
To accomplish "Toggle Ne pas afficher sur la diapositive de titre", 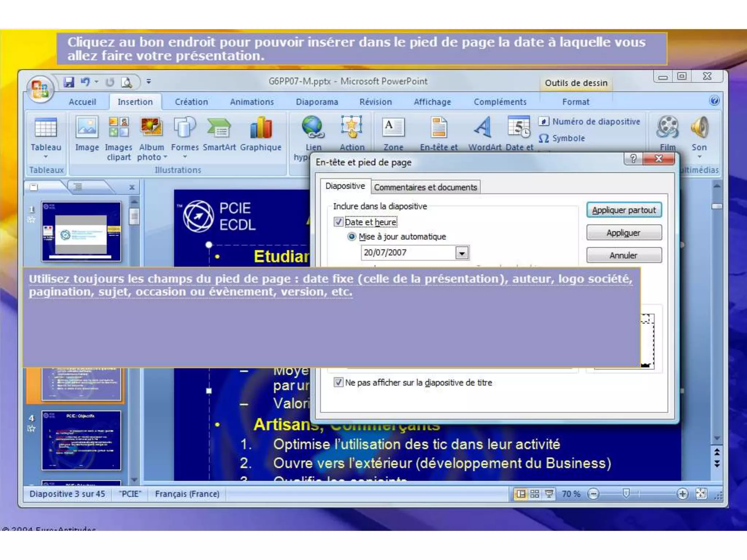I will click(x=338, y=382).
